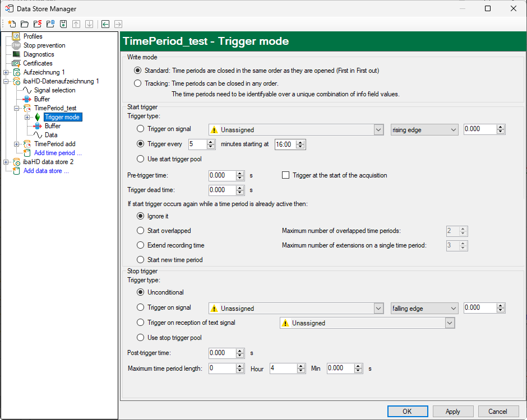Select Use stop trigger pool option
Image resolution: width=527 pixels, height=420 pixels.
(x=140, y=338)
